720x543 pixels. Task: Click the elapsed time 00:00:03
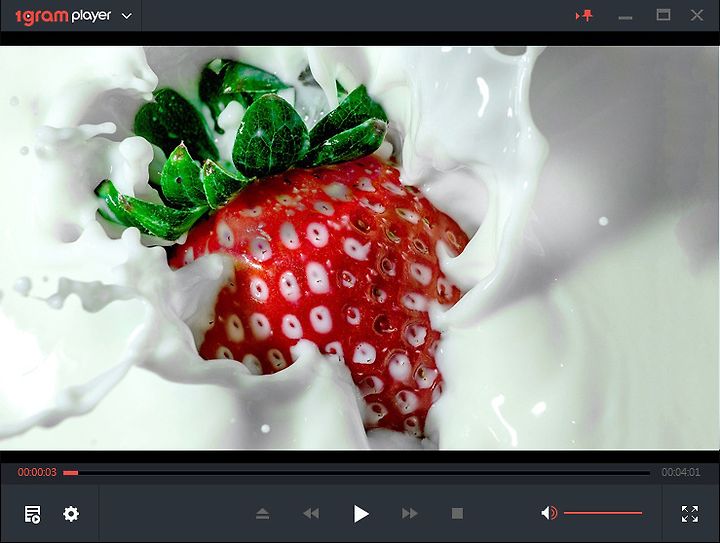(x=37, y=472)
